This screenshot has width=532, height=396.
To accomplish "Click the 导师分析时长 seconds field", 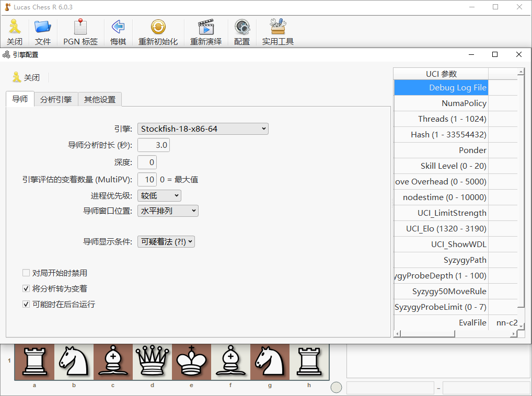I will tap(153, 145).
